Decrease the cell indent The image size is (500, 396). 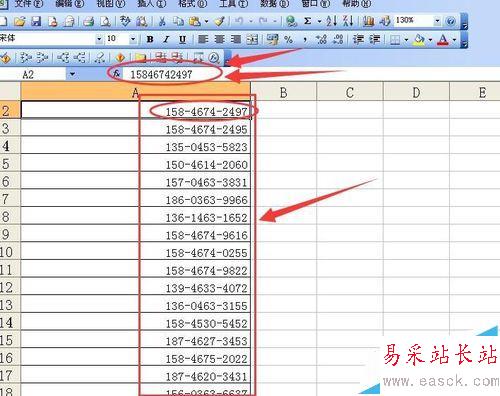pyautogui.click(x=358, y=40)
